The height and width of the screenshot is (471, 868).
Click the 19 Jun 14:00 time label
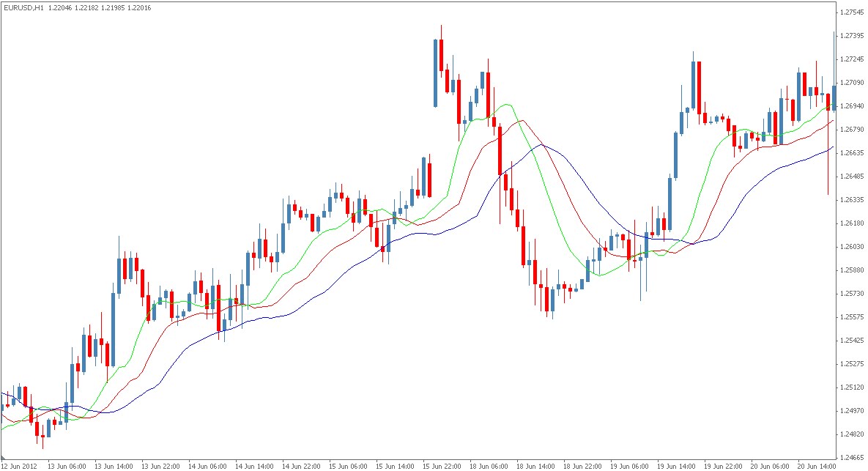[677, 466]
